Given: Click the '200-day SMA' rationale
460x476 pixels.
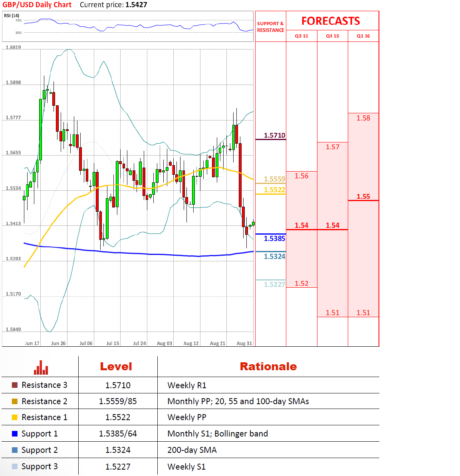Looking at the screenshot, I should [192, 450].
